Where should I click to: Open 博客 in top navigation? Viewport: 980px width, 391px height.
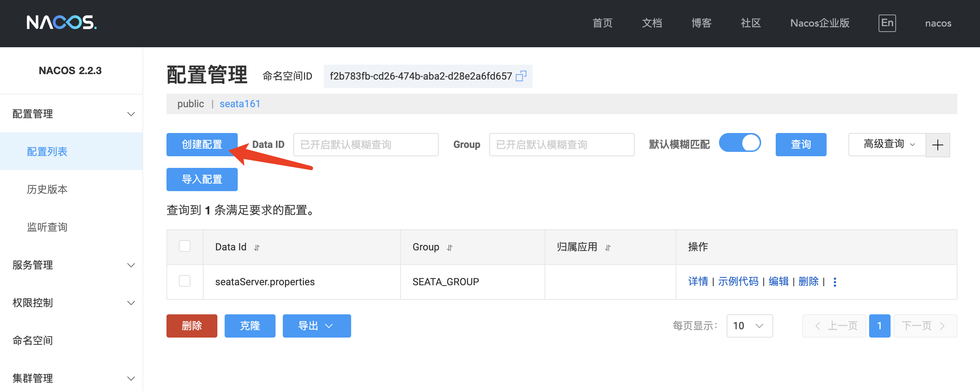tap(701, 23)
